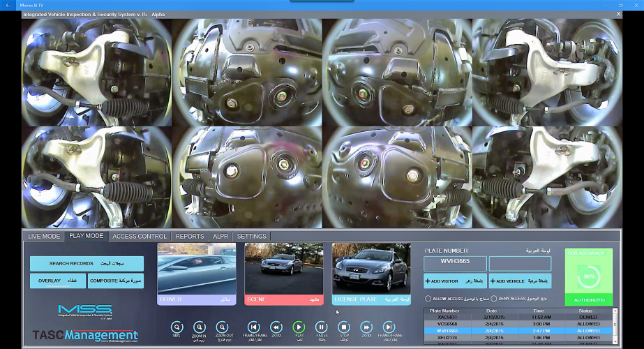Open the Driver camera thumbnail

tap(197, 274)
